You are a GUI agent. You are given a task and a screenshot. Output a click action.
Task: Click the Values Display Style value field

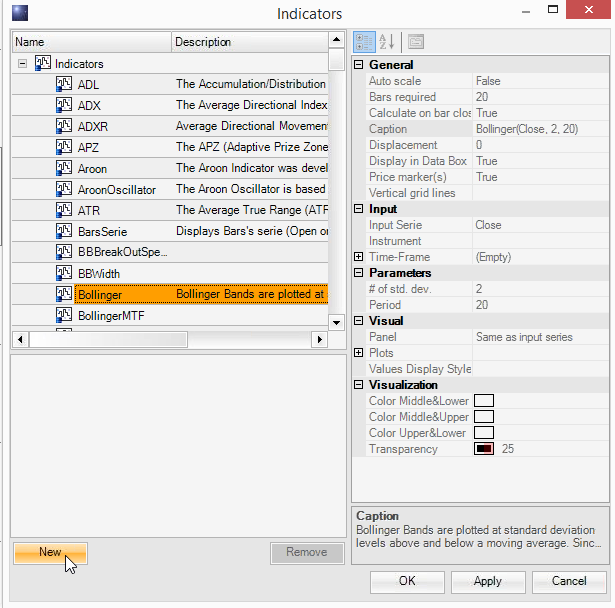(540, 369)
